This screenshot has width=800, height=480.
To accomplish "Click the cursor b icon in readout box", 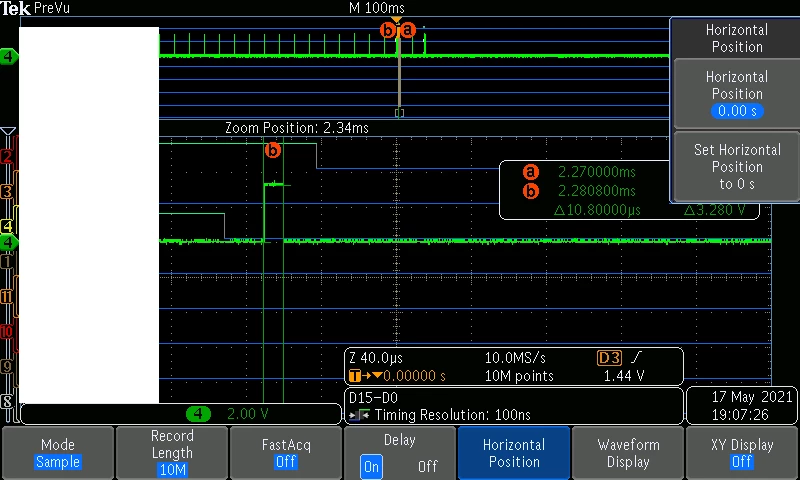I will 531,191.
